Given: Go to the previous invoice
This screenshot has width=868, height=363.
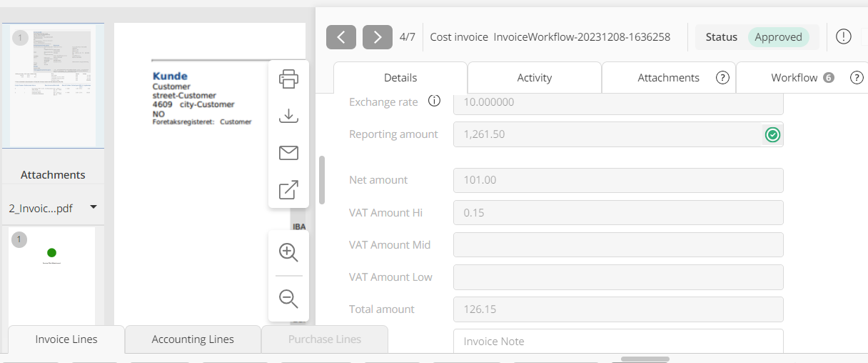Looking at the screenshot, I should [x=341, y=37].
